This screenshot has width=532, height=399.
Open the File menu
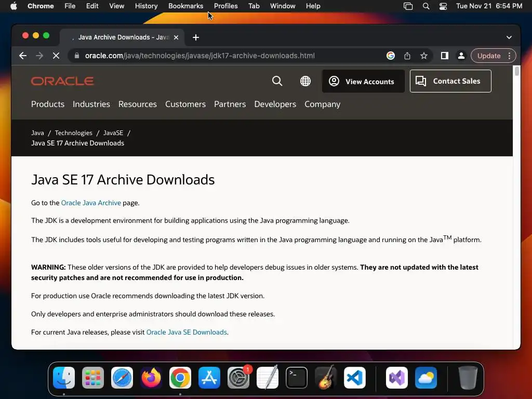coord(70,6)
